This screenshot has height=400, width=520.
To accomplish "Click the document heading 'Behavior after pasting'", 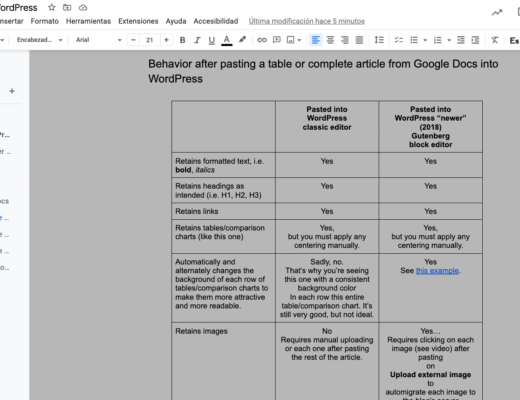I will (x=323, y=71).
